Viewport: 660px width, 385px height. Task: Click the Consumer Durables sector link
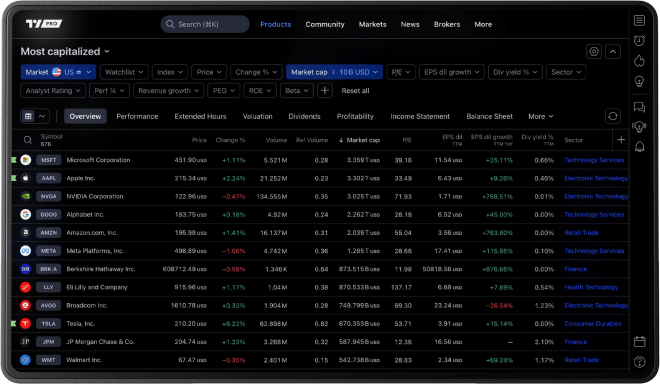click(593, 323)
